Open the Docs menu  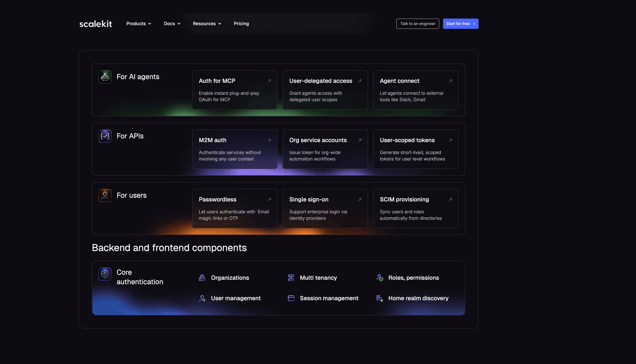(x=172, y=24)
